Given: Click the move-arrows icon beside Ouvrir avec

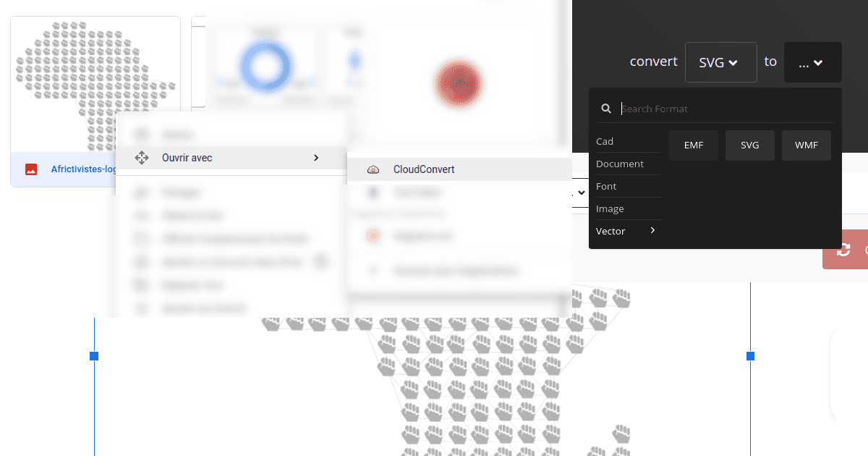Looking at the screenshot, I should point(142,157).
